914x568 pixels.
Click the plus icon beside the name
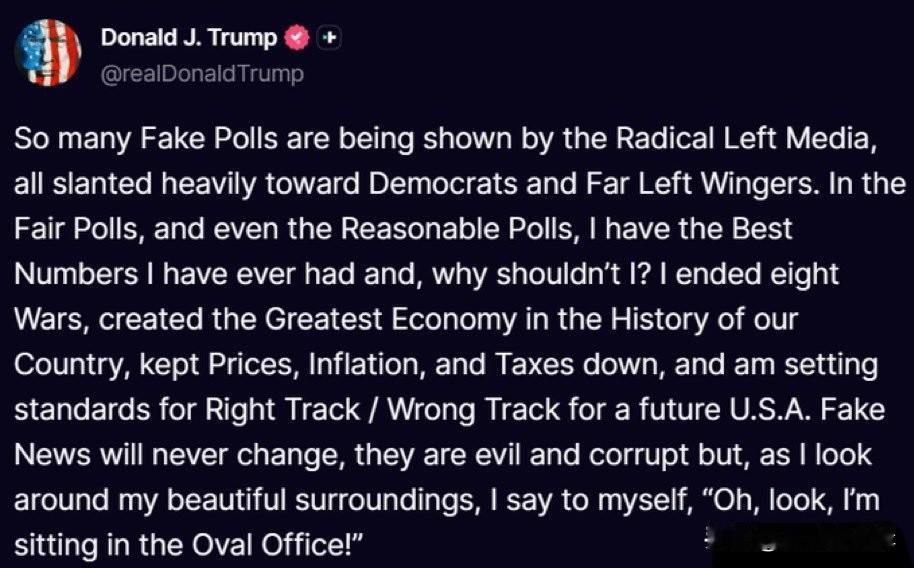(x=330, y=38)
